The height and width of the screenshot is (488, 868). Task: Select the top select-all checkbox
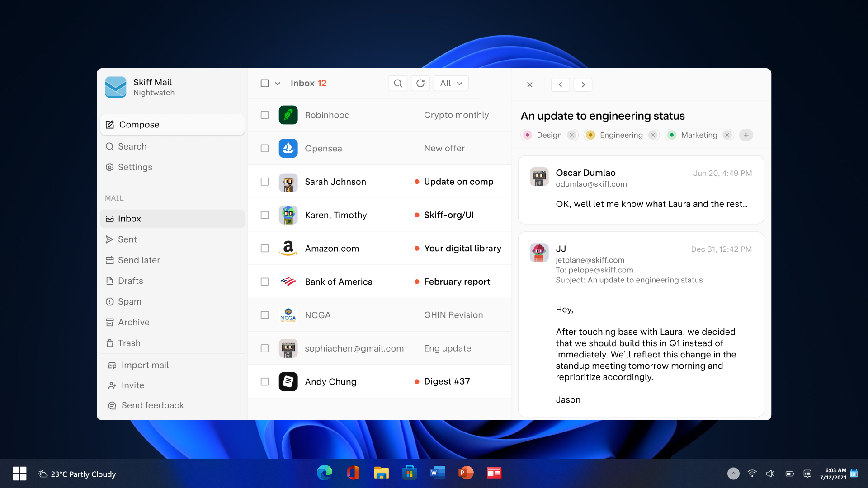coord(264,84)
